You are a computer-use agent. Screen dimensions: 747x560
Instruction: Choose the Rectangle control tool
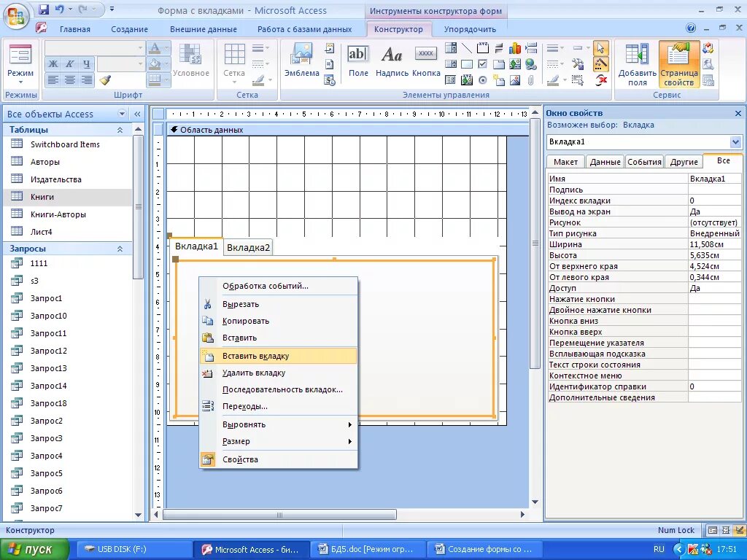click(x=467, y=64)
